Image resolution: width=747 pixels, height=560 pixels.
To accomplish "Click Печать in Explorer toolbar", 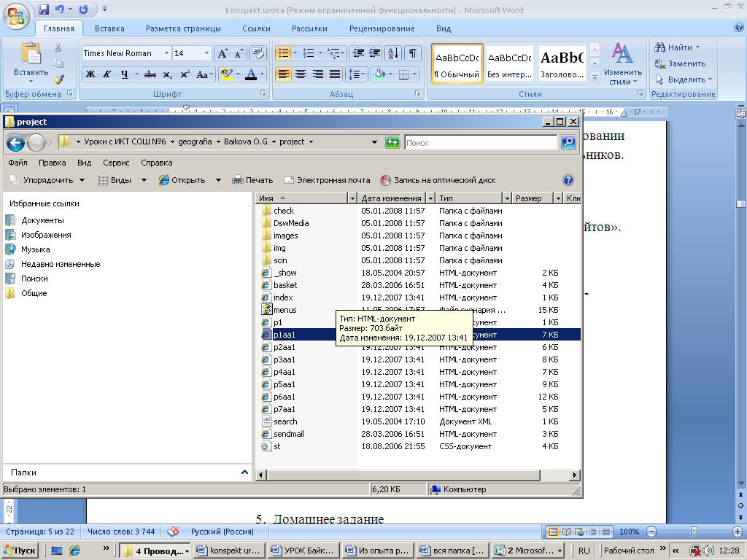I will pos(252,180).
